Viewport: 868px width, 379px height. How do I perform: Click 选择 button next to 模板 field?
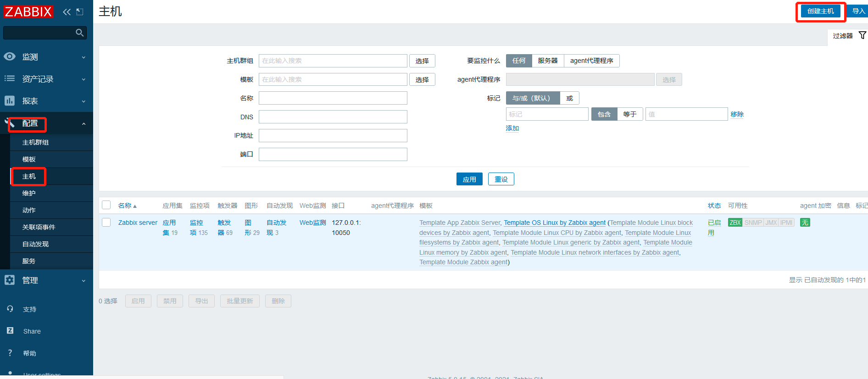coord(422,79)
